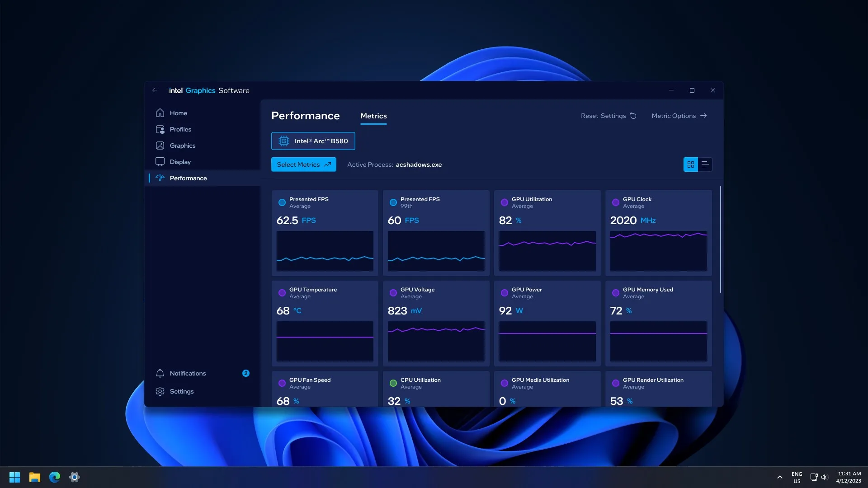Open the clock showing 11:31 AM
868x488 pixels.
pyautogui.click(x=849, y=477)
